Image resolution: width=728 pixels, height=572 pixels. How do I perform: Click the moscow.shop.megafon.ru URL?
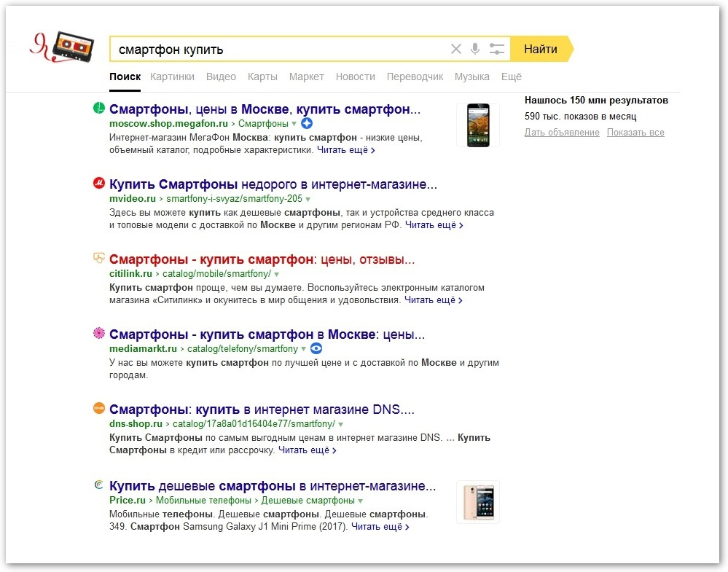click(x=168, y=123)
